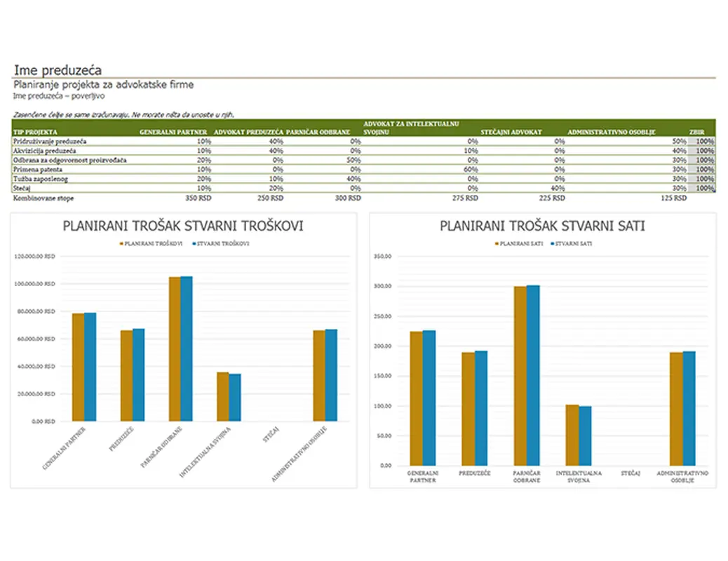Click the "350 RSD" combined rate cell
Screen dimensions: 728x561
(198, 198)
